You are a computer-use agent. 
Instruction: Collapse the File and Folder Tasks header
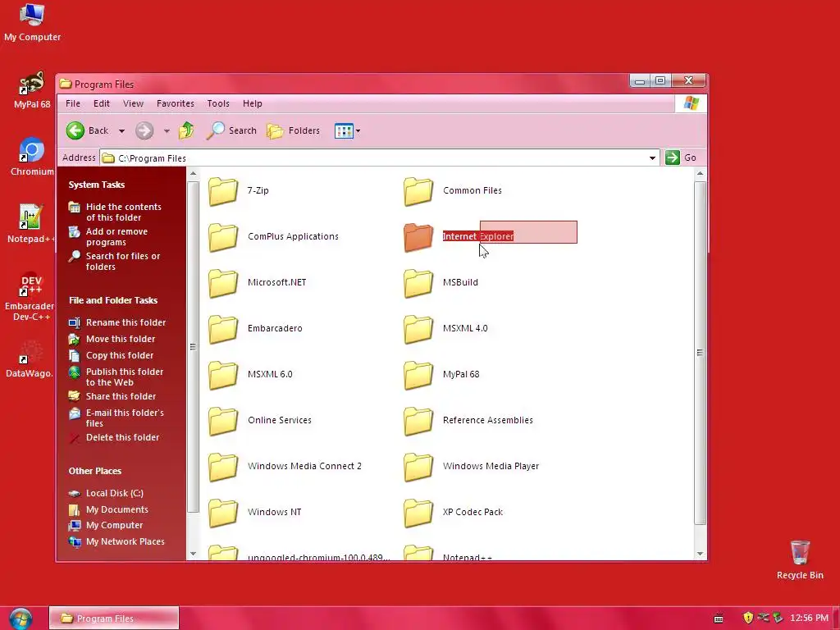tap(113, 300)
